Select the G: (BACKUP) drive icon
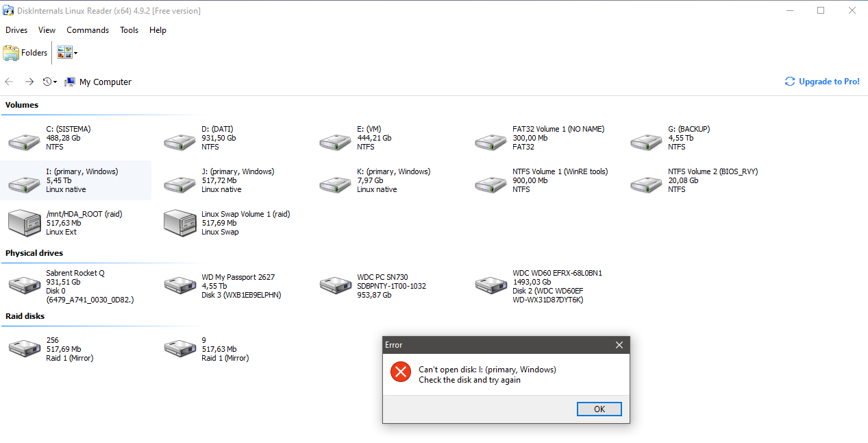 click(646, 141)
